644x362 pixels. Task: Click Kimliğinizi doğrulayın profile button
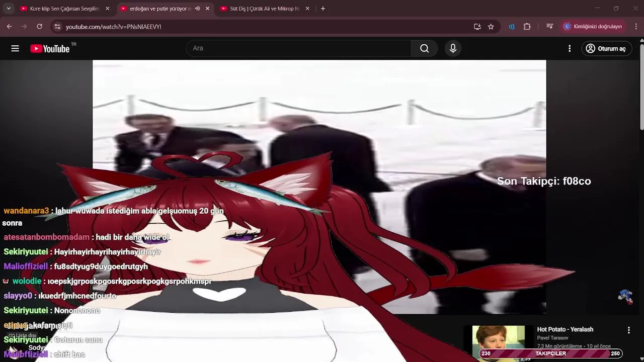[593, 27]
